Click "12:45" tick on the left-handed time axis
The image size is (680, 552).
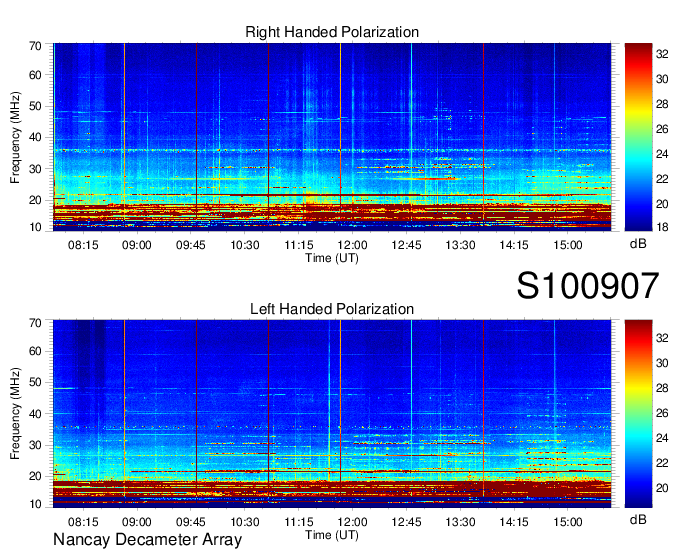(406, 522)
